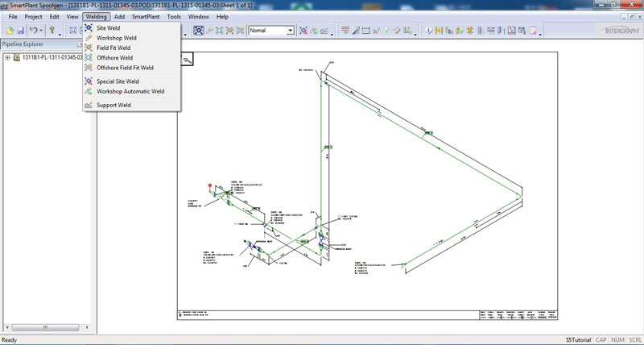Open the Edit menu
Screen dimensions: 644x345
point(54,17)
